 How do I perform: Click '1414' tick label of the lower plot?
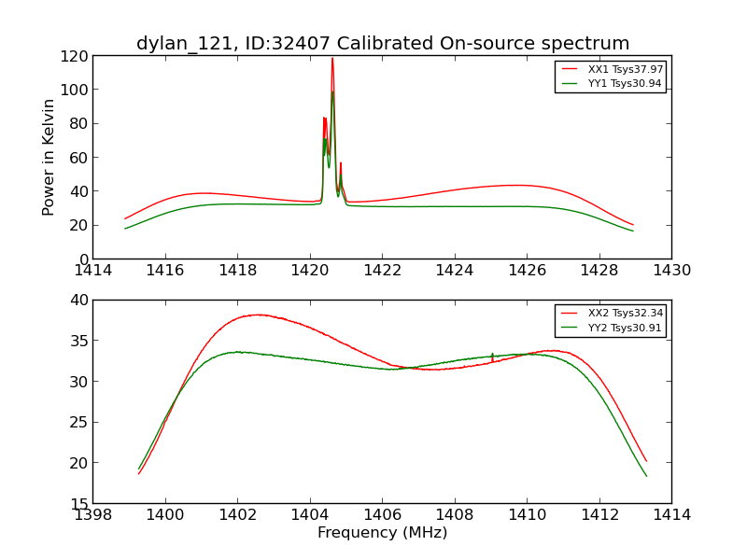coord(671,515)
